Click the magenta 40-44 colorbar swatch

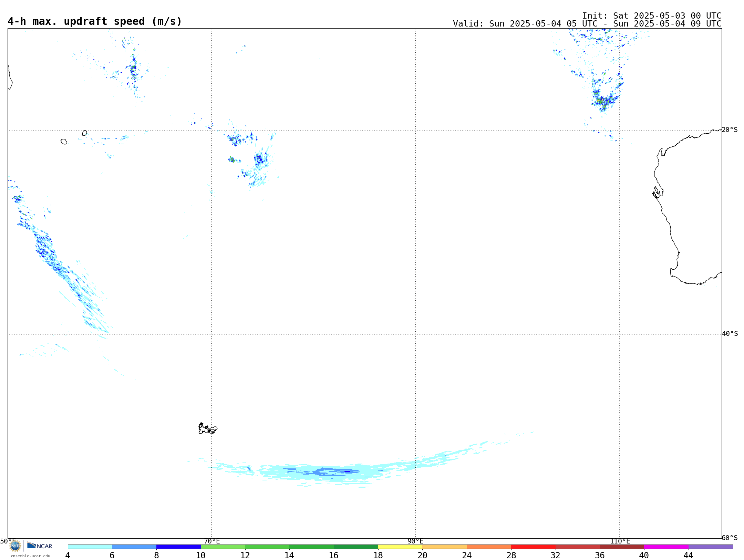click(666, 547)
